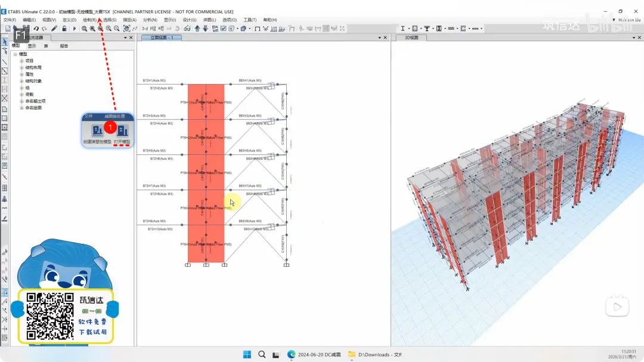Image resolution: width=644 pixels, height=362 pixels.
Task: Open Model Explorer panel dropdown arrow
Action: click(125, 38)
